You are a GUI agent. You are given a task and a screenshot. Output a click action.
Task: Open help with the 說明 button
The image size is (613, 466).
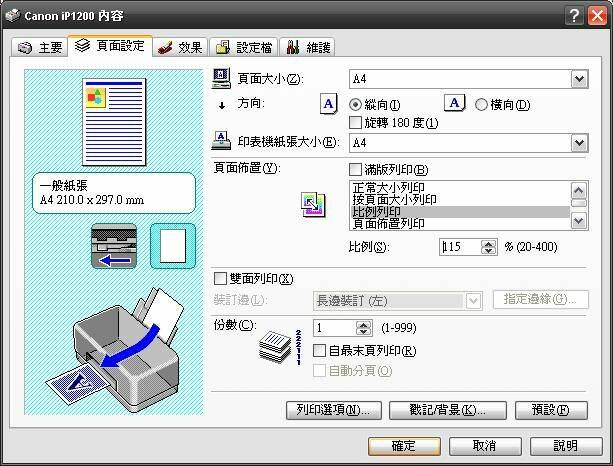[566, 446]
